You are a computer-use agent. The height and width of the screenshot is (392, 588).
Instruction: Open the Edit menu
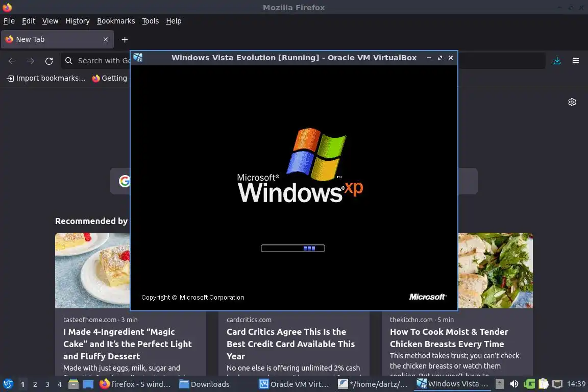pos(29,21)
